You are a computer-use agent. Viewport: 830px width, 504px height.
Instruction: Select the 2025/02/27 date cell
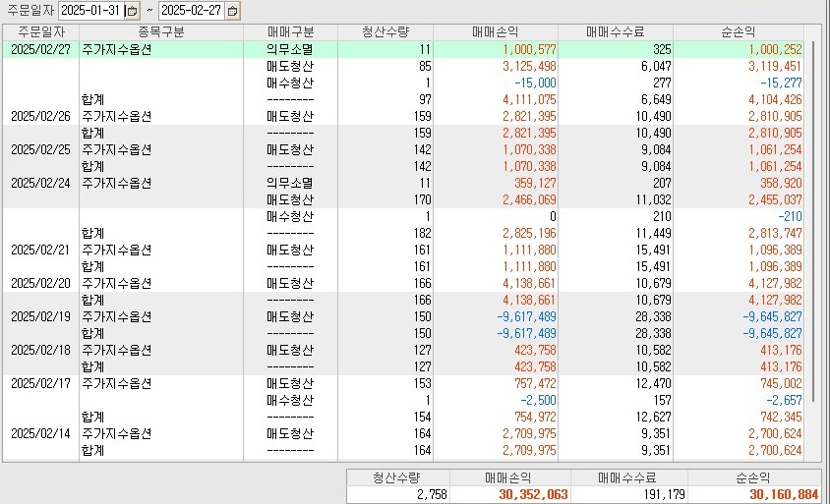(40, 50)
